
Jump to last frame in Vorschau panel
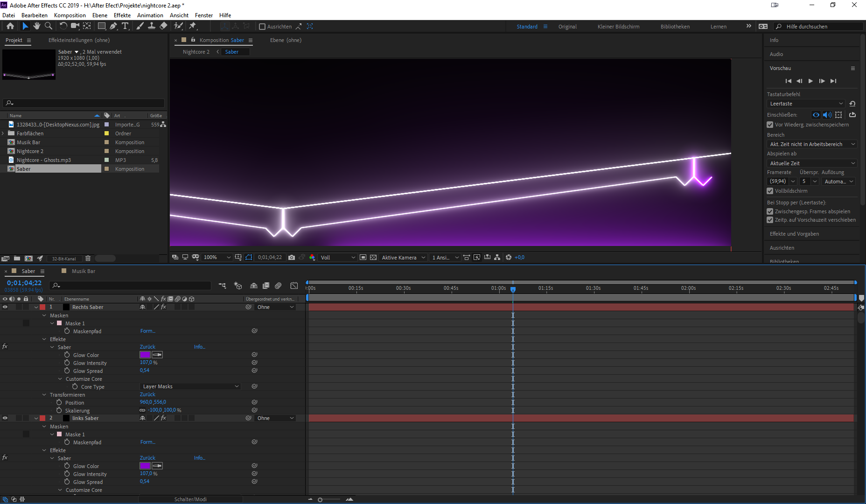[833, 81]
